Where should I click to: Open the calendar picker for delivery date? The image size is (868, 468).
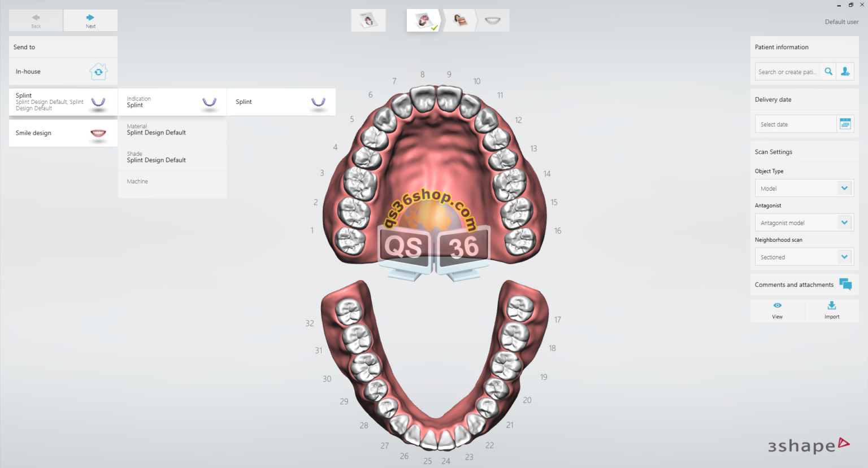(845, 124)
